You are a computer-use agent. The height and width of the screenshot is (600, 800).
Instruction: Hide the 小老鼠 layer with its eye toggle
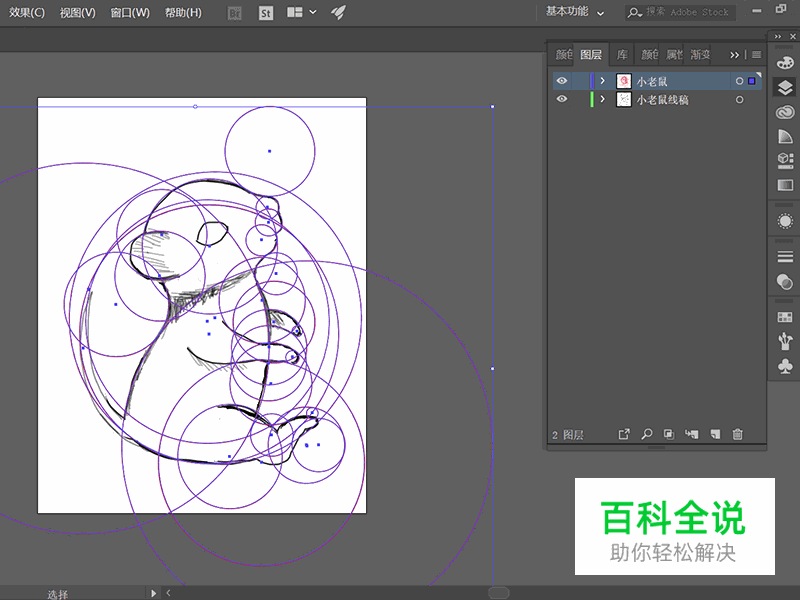[562, 80]
